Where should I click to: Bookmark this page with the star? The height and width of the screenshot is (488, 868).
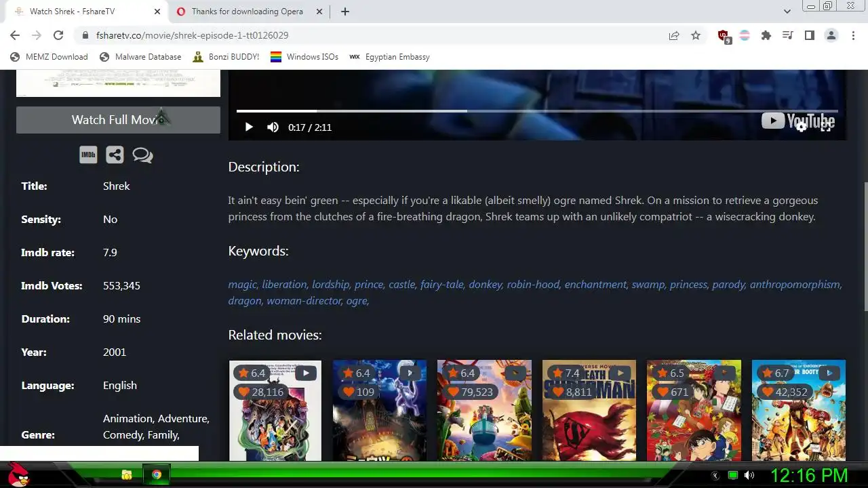[696, 35]
